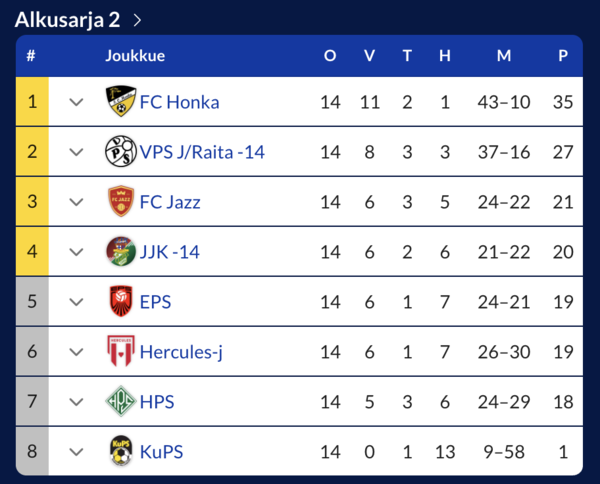Click the P points column header
This screenshot has width=600, height=484.
[562, 56]
